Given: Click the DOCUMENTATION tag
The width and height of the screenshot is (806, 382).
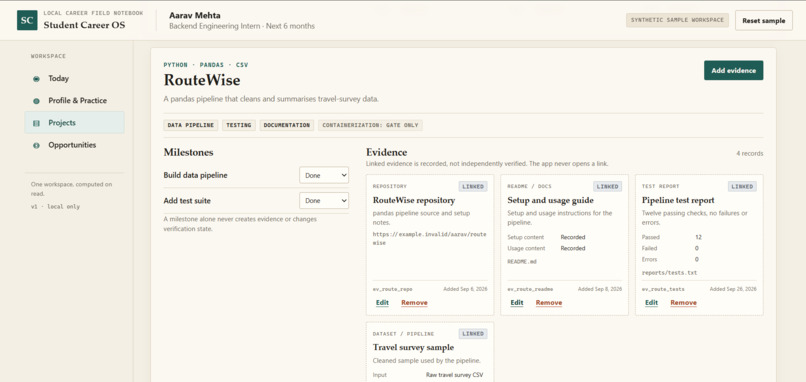Looking at the screenshot, I should [x=287, y=125].
